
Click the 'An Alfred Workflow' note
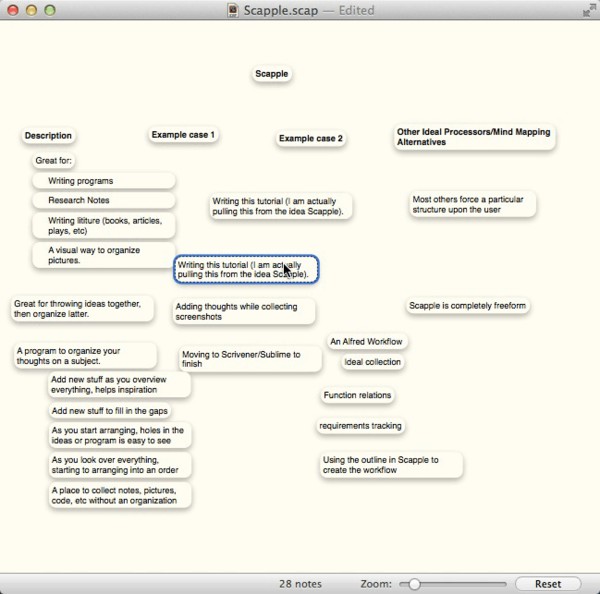tap(367, 341)
